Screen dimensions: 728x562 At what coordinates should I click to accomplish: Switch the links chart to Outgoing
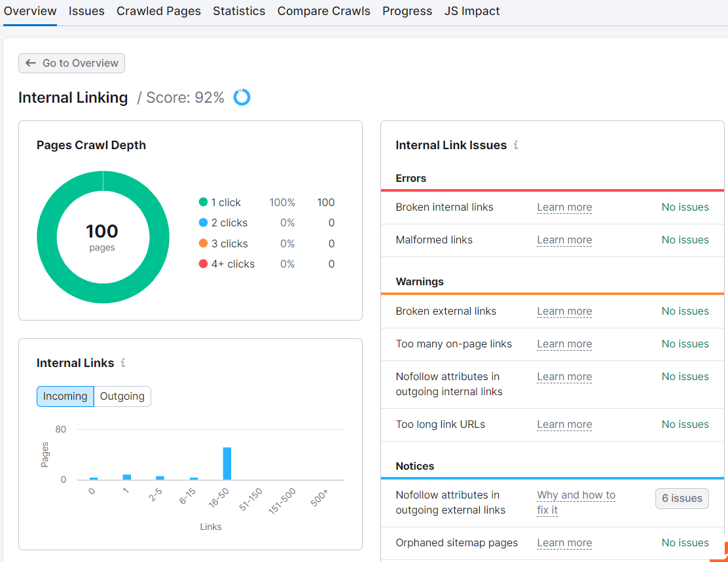122,396
